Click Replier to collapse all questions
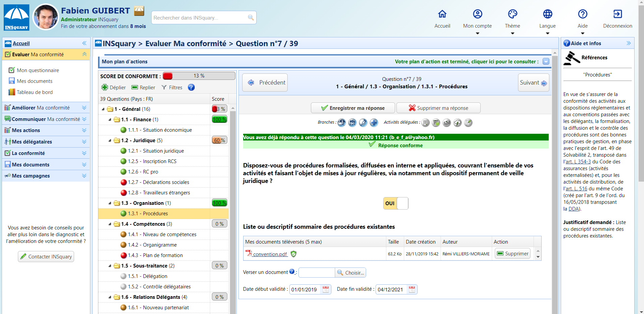 pos(143,88)
